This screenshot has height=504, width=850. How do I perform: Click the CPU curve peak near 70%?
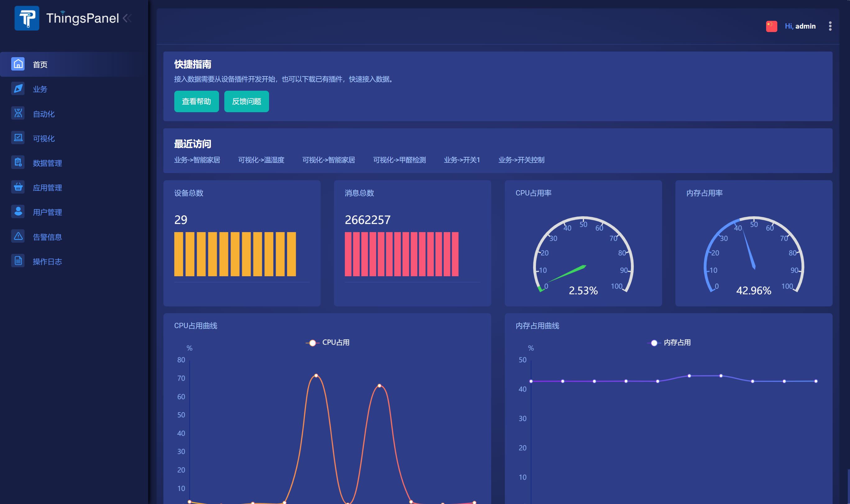tap(316, 376)
